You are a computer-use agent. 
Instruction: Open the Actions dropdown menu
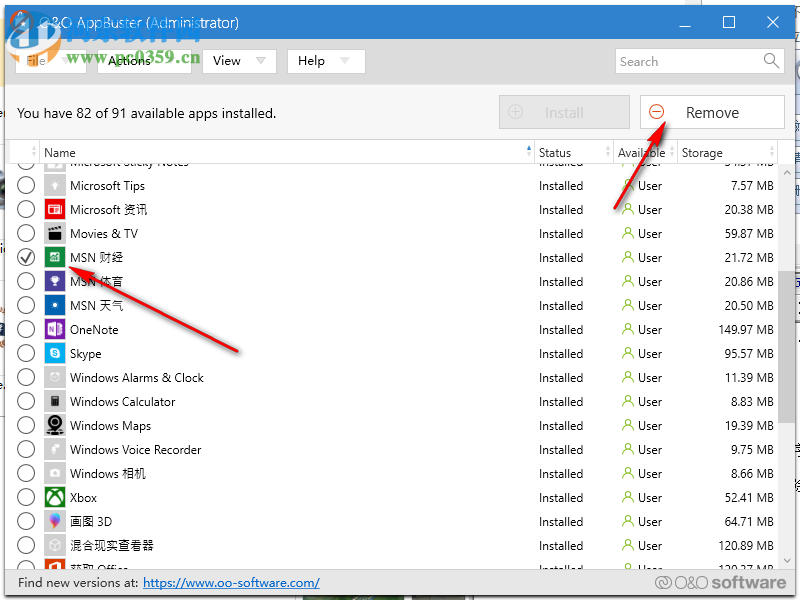(x=128, y=61)
